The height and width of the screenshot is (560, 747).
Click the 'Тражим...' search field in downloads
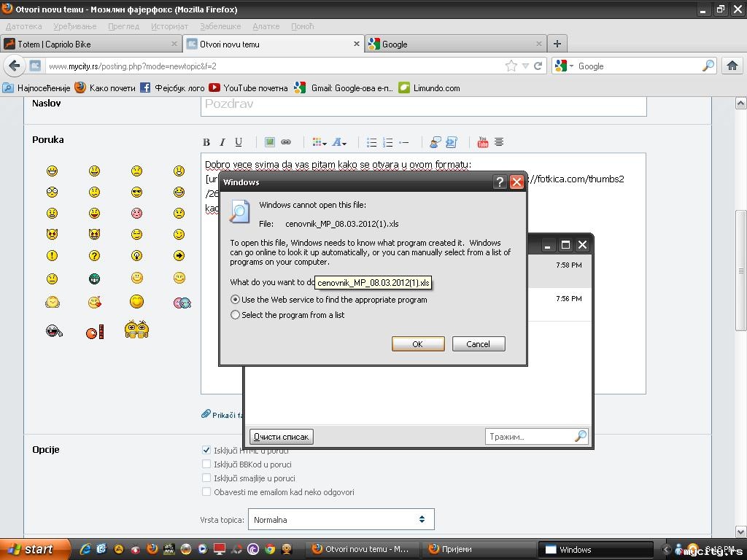(x=536, y=437)
